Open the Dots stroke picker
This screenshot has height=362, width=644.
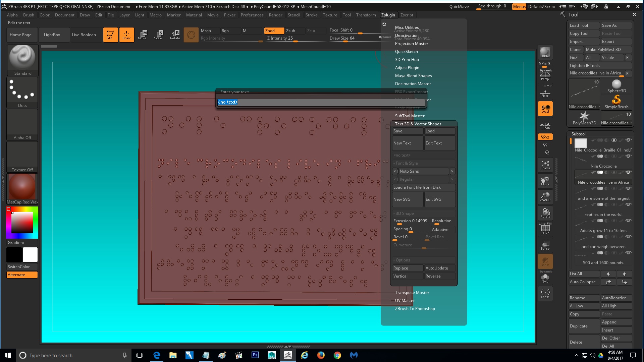click(22, 92)
